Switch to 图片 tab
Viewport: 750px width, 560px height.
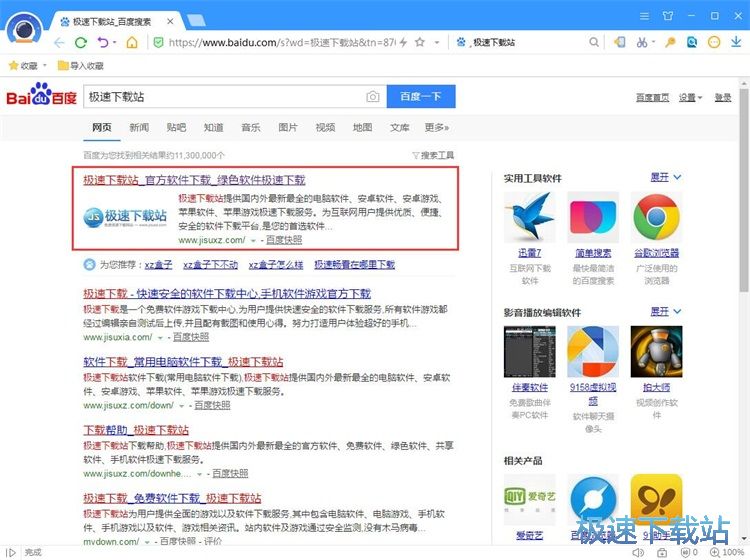[288, 127]
